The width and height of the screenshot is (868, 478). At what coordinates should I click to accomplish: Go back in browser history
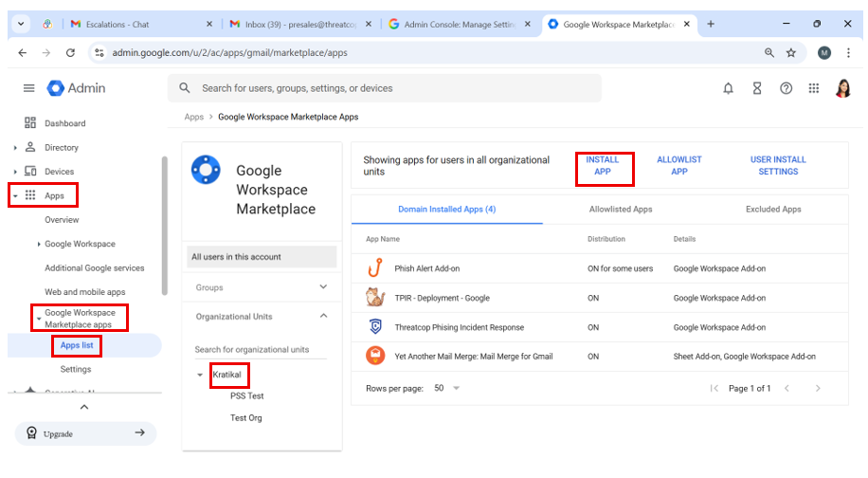tap(22, 52)
